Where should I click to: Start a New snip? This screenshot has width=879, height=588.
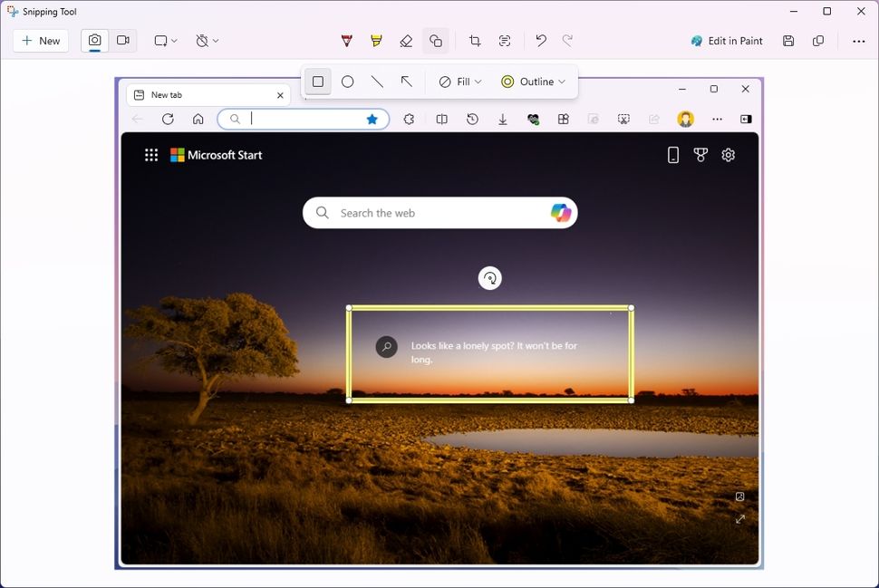[40, 41]
